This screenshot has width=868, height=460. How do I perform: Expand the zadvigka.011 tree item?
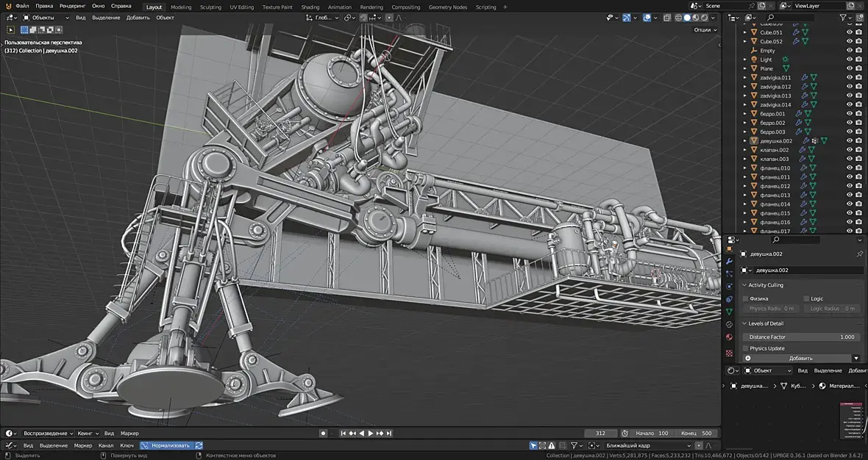744,78
